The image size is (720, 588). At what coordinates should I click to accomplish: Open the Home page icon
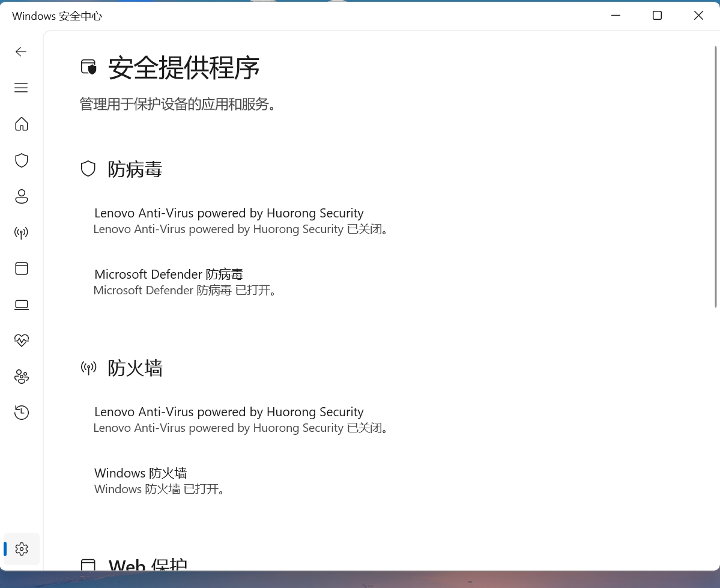tap(22, 124)
